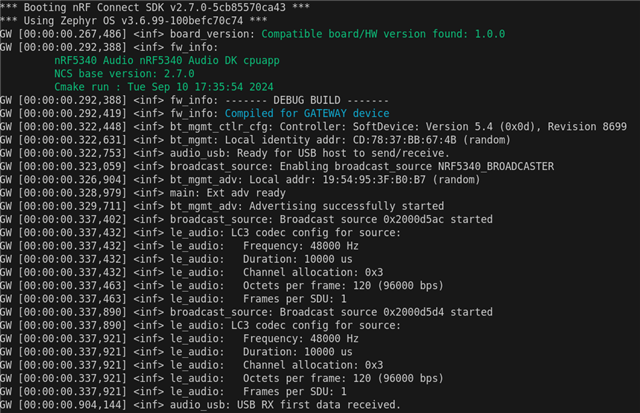Click the 'NCS base version: 2.7.0' line
The height and width of the screenshot is (413, 640).
pyautogui.click(x=124, y=73)
